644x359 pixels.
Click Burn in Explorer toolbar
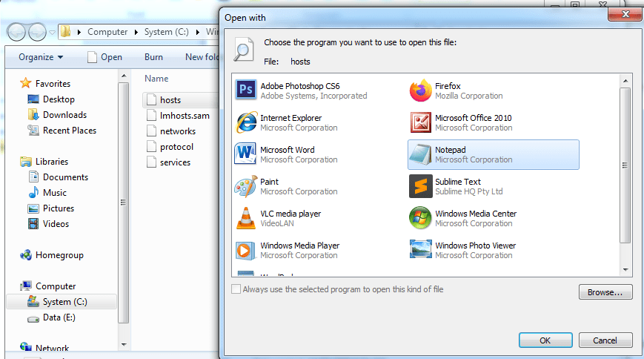coord(153,57)
